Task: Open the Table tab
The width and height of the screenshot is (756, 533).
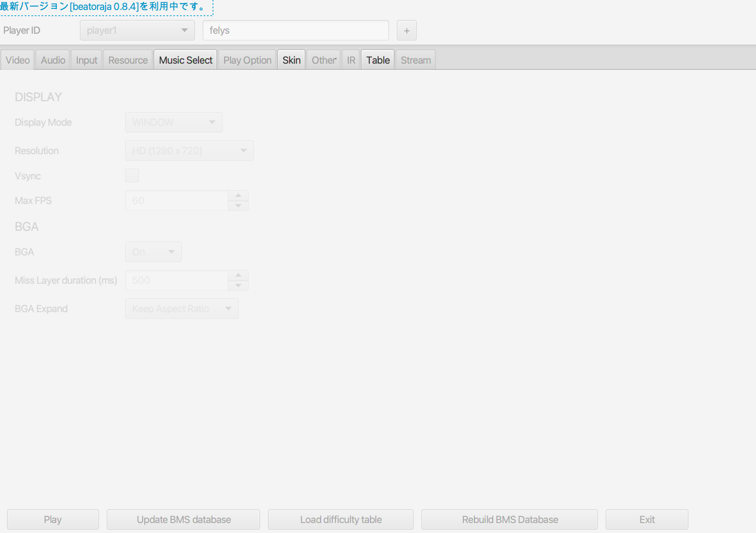Action: 378,60
